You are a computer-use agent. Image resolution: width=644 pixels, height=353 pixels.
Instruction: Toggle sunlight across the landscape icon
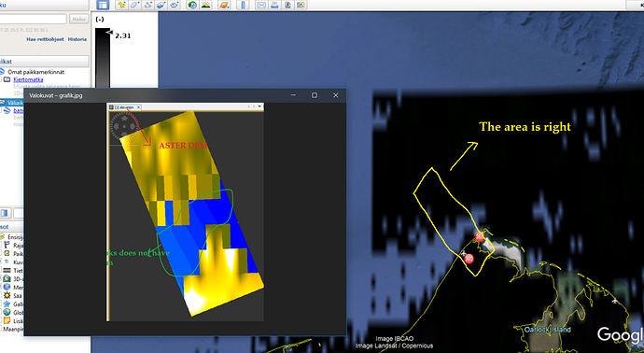pos(205,5)
